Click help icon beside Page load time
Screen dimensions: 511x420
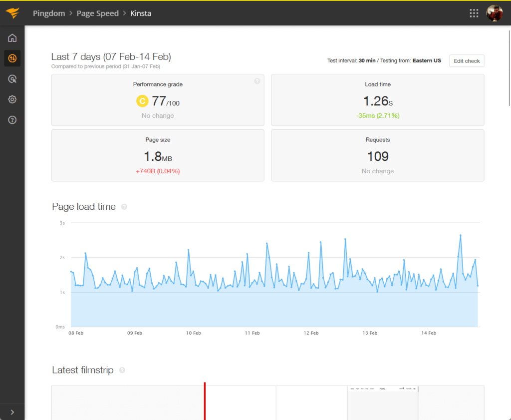124,207
